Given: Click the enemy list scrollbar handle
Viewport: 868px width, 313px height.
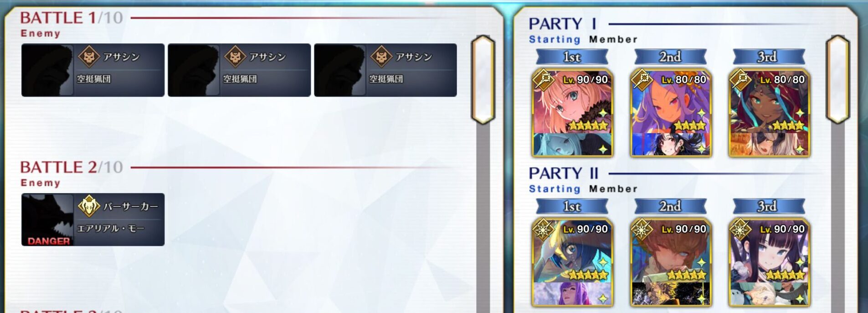Looking at the screenshot, I should tap(483, 80).
